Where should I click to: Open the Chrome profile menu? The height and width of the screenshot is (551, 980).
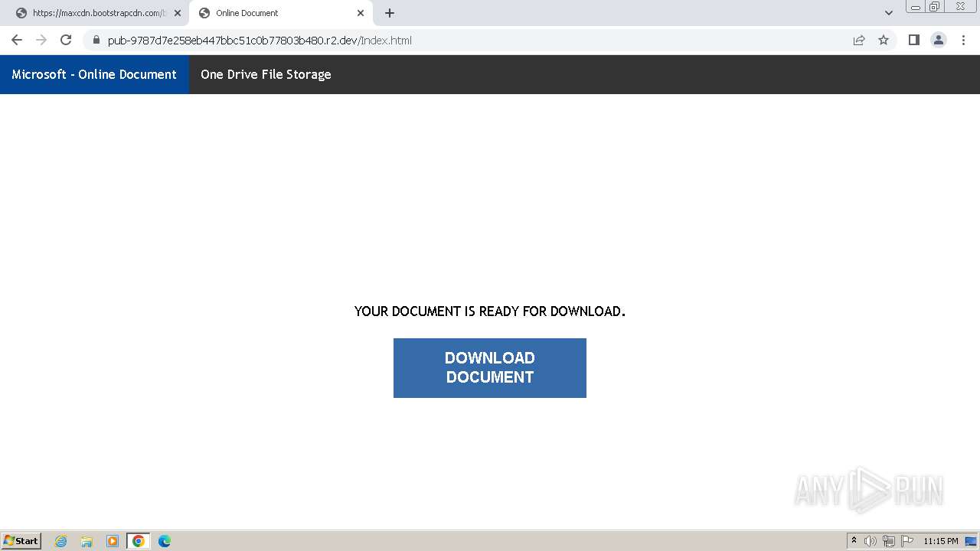coord(939,40)
